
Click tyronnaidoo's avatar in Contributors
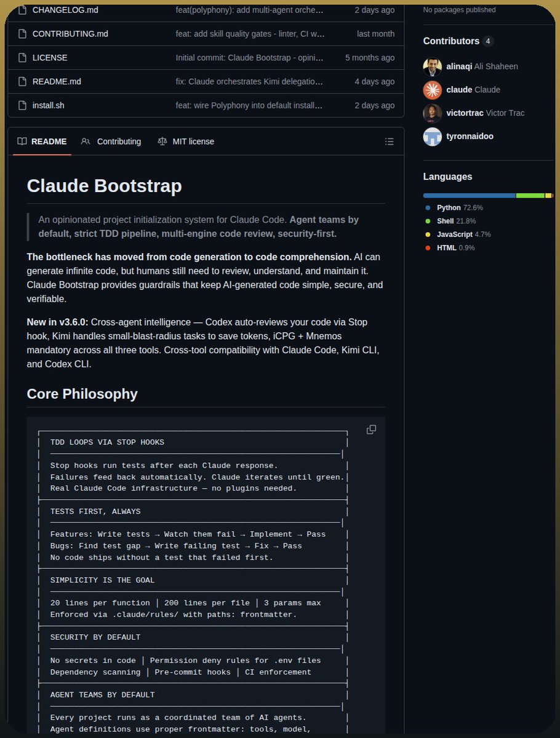point(432,137)
